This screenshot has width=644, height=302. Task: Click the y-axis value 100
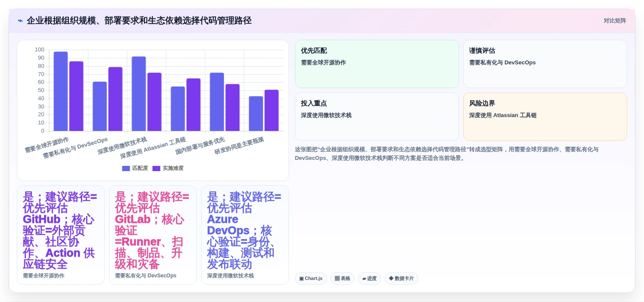[39, 50]
